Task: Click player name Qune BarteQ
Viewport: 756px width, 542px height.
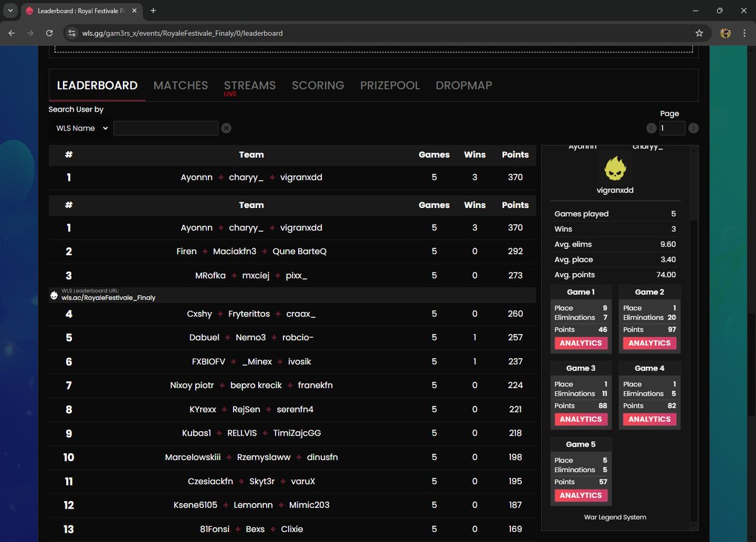Action: 299,251
